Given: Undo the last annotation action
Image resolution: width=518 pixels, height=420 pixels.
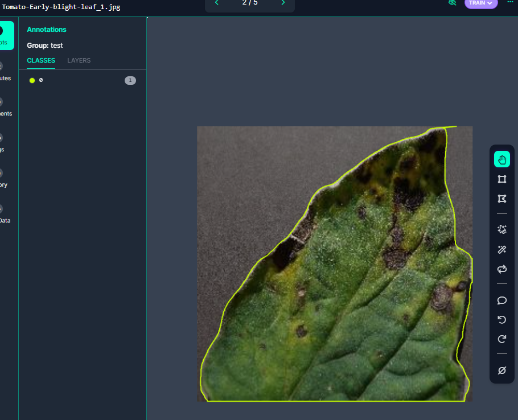Looking at the screenshot, I should click(501, 319).
